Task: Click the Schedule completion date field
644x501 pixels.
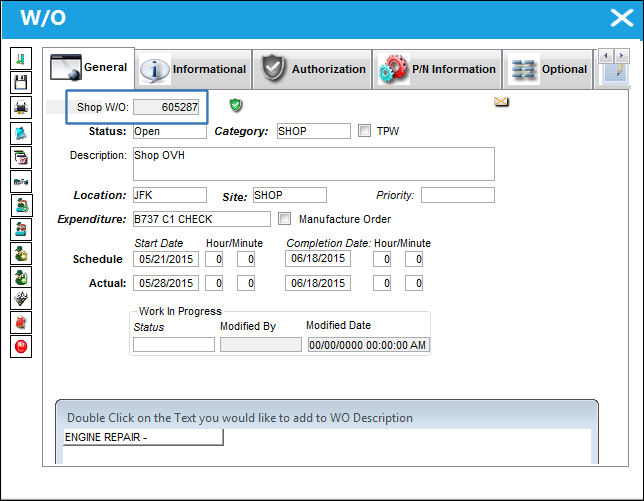Action: pos(318,258)
